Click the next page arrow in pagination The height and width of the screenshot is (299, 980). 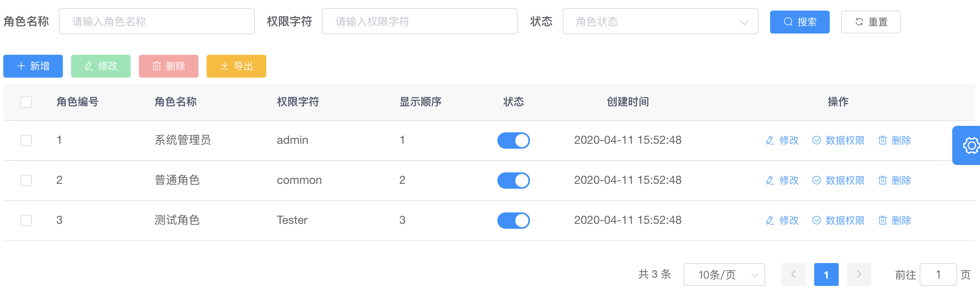pyautogui.click(x=859, y=274)
